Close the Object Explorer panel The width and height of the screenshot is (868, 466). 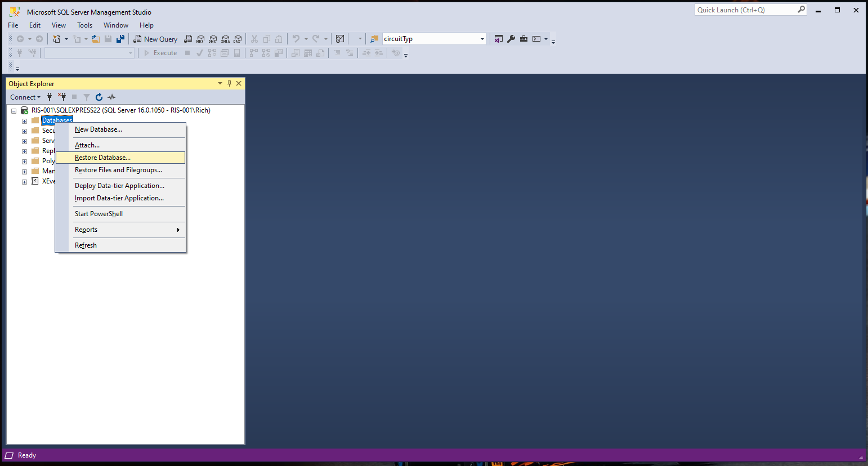click(239, 83)
